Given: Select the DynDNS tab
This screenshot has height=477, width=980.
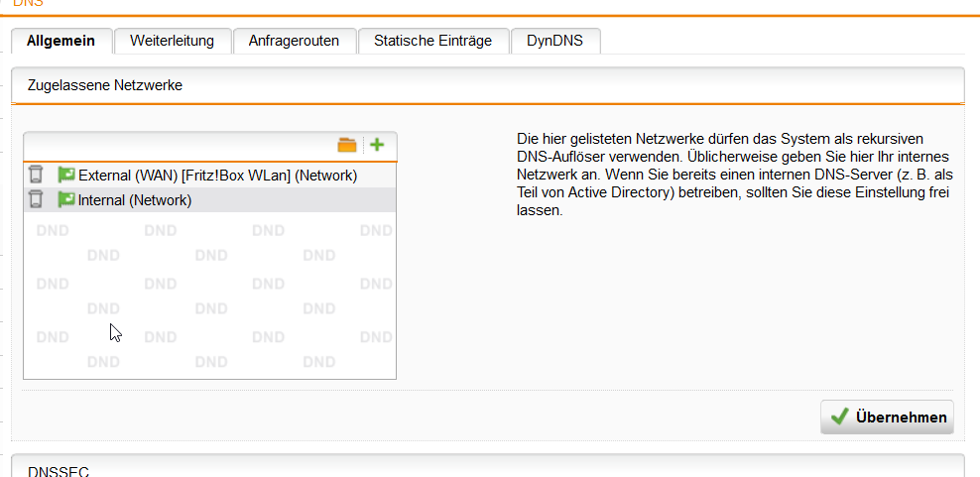Looking at the screenshot, I should 555,42.
